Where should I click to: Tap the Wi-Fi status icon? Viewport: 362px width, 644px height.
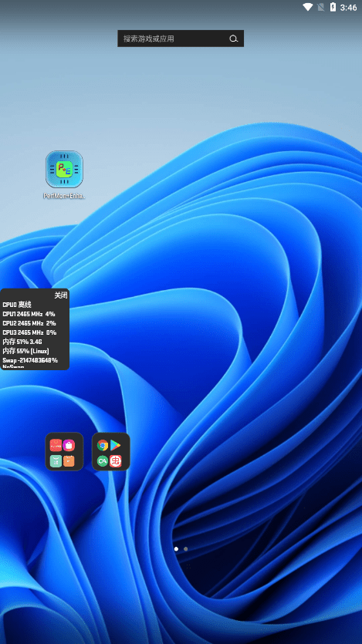coord(307,7)
